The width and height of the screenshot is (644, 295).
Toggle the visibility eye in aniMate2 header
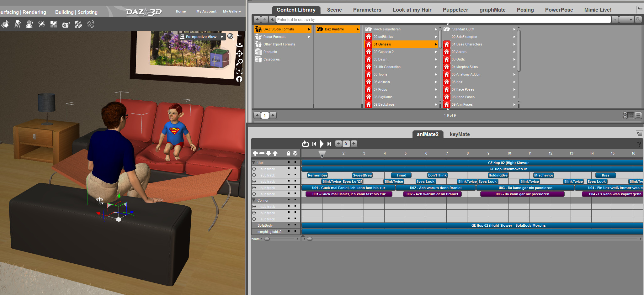[x=295, y=153]
